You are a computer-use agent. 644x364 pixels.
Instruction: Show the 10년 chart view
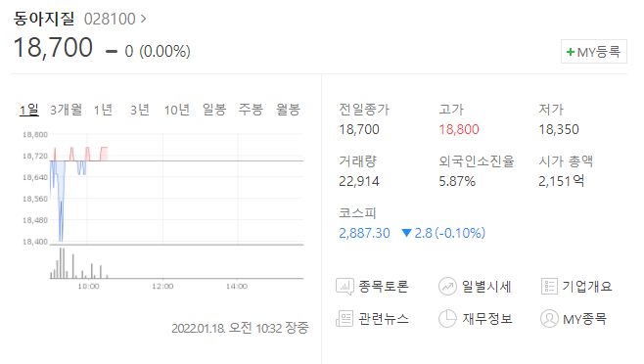click(x=177, y=110)
